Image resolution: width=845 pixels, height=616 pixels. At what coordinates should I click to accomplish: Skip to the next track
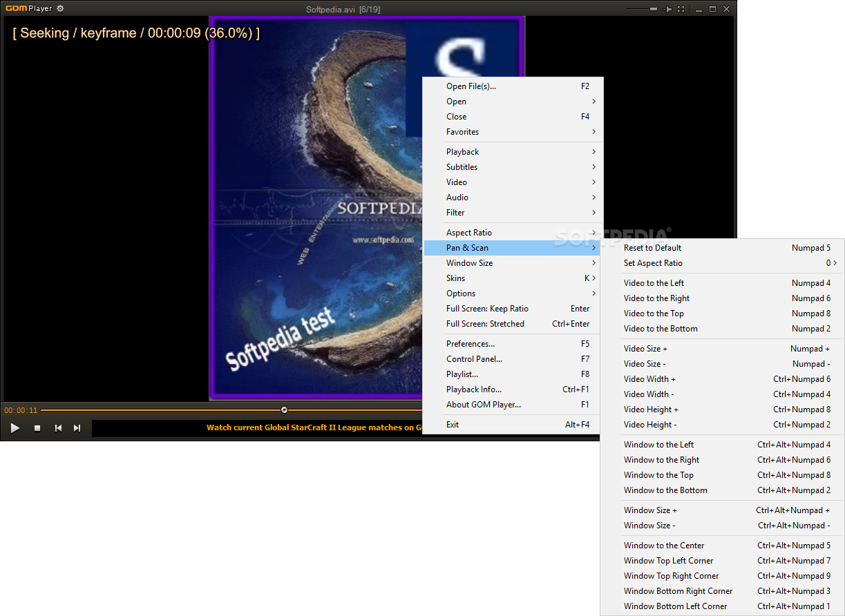pos(77,428)
